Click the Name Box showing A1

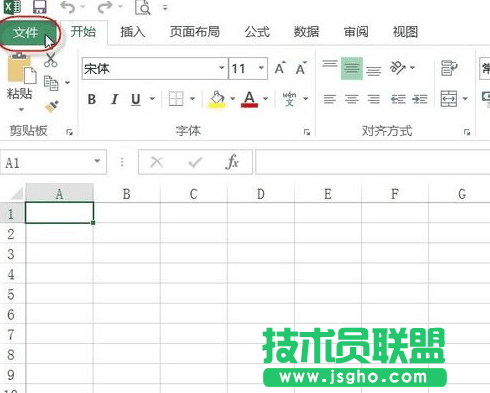click(x=53, y=162)
